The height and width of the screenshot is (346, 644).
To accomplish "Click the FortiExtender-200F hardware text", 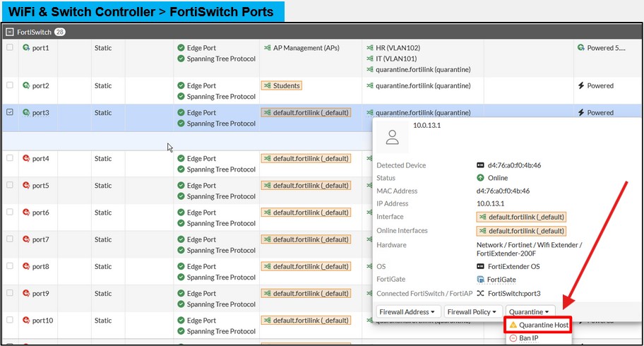I will tap(506, 253).
